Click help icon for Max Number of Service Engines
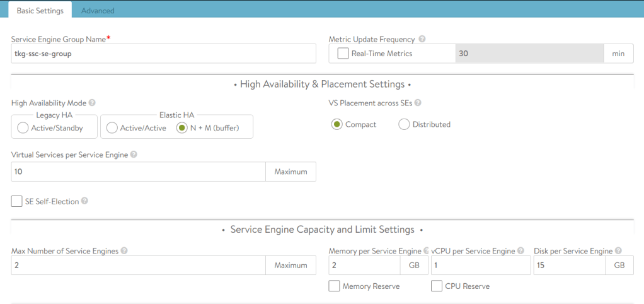This screenshot has height=304, width=644. (x=124, y=250)
